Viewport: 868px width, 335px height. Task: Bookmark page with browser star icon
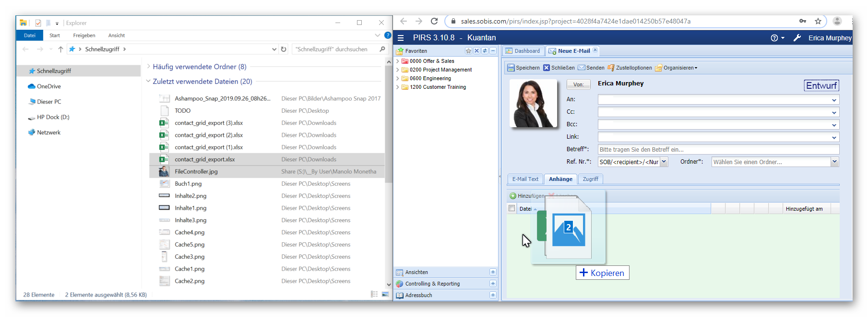coord(818,21)
